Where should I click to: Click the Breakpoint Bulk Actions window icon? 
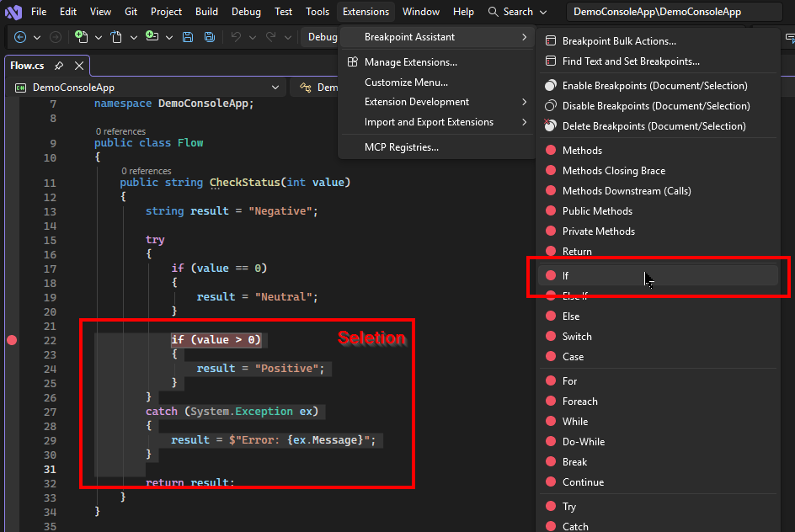pos(551,41)
